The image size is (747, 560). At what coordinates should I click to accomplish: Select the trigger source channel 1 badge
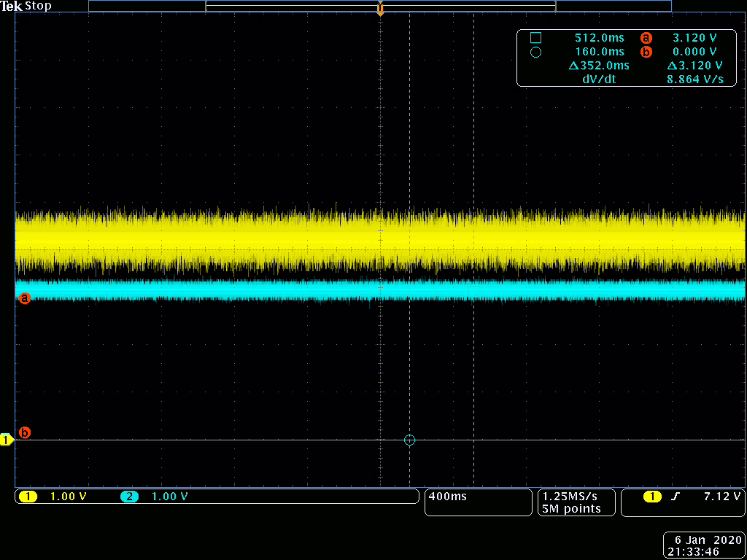(x=651, y=497)
